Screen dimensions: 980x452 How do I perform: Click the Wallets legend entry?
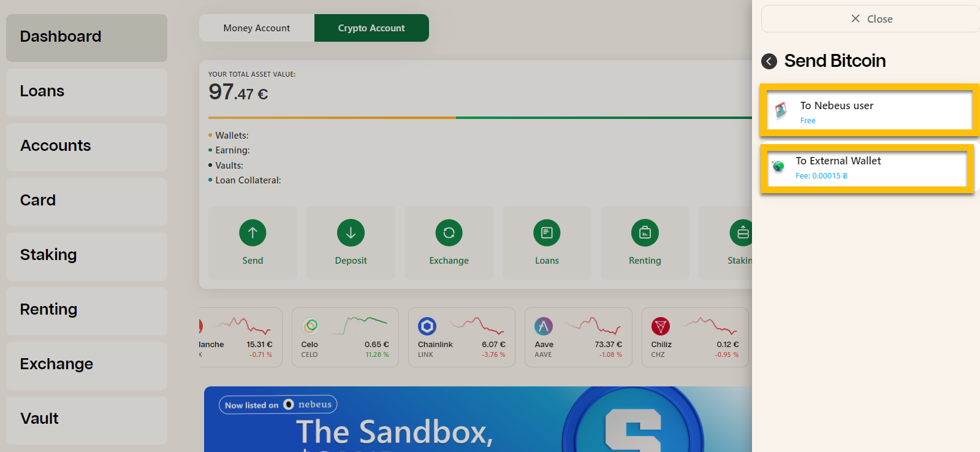(229, 136)
